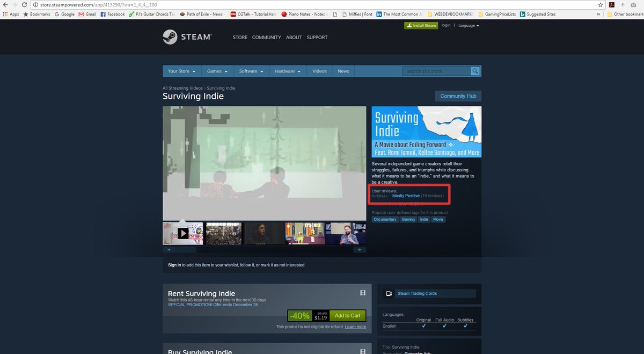Expand the Your Store dropdown
The width and height of the screenshot is (644, 354).
tap(182, 71)
